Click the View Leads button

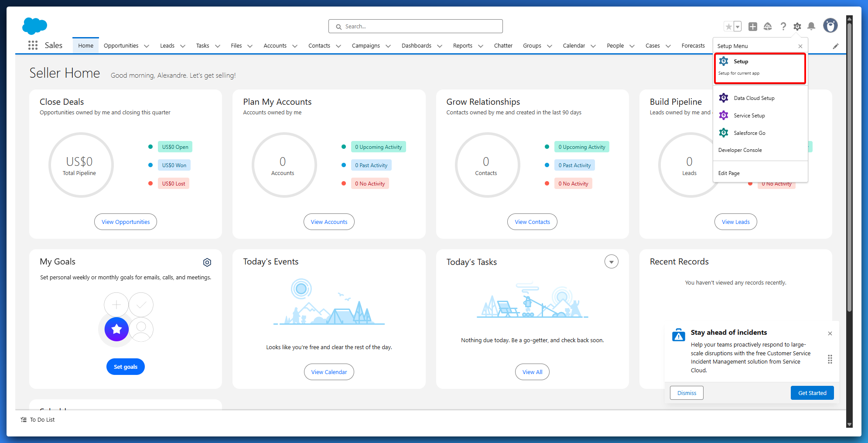[735, 222]
